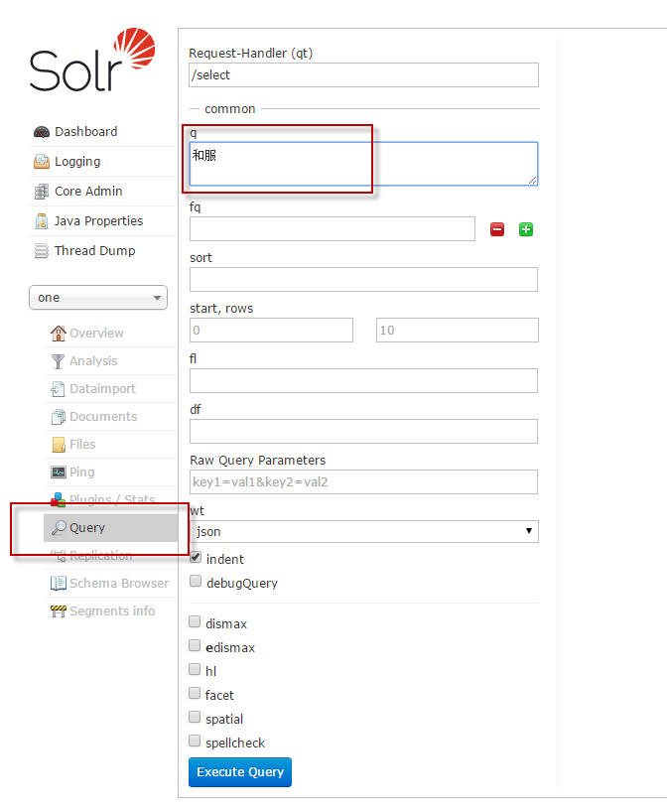Click the Overview house icon
The height and width of the screenshot is (812, 667).
click(x=59, y=333)
